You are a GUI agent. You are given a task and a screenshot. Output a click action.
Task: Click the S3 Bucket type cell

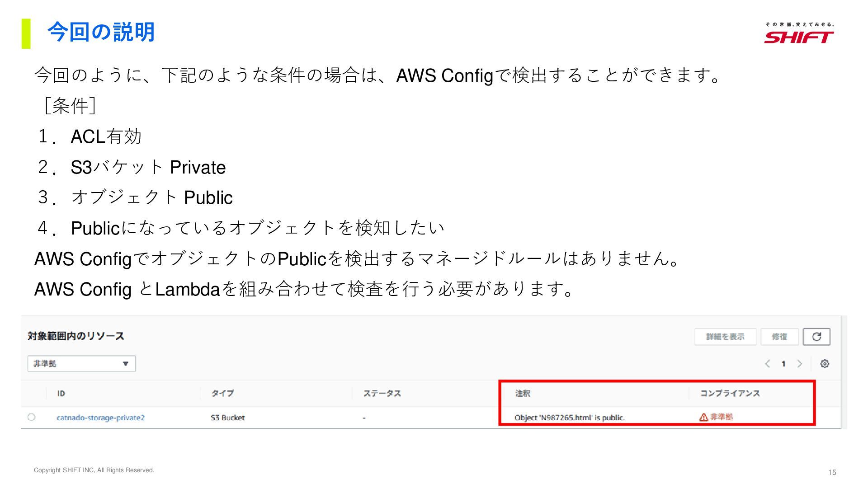pos(227,418)
